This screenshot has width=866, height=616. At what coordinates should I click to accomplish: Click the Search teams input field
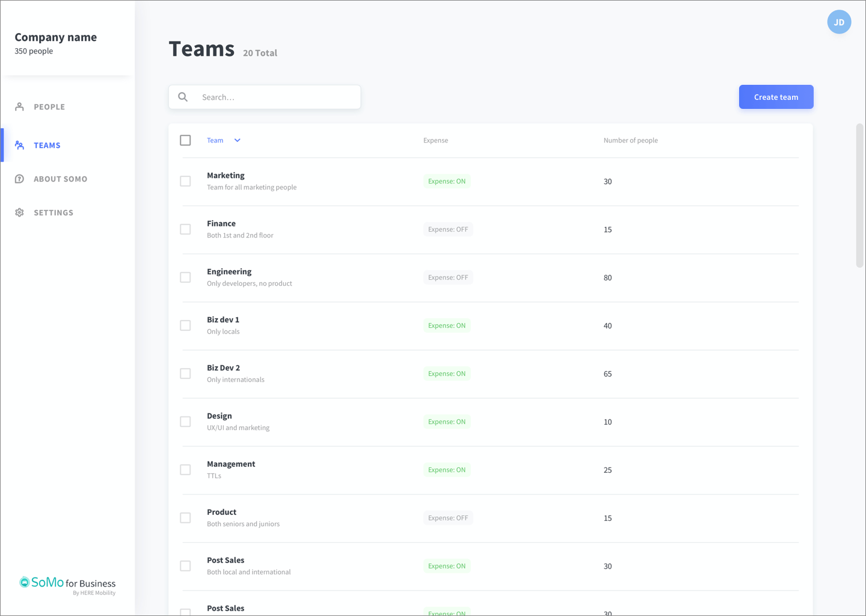coord(265,97)
